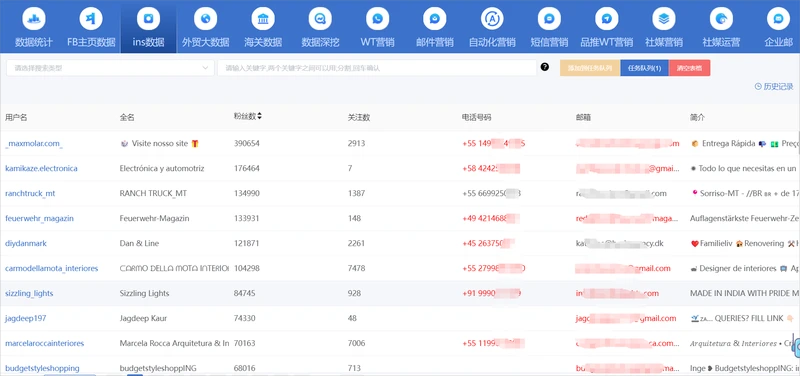Image resolution: width=800 pixels, height=376 pixels.
Task: Select the following count 2913 cell
Action: pyautogui.click(x=356, y=143)
